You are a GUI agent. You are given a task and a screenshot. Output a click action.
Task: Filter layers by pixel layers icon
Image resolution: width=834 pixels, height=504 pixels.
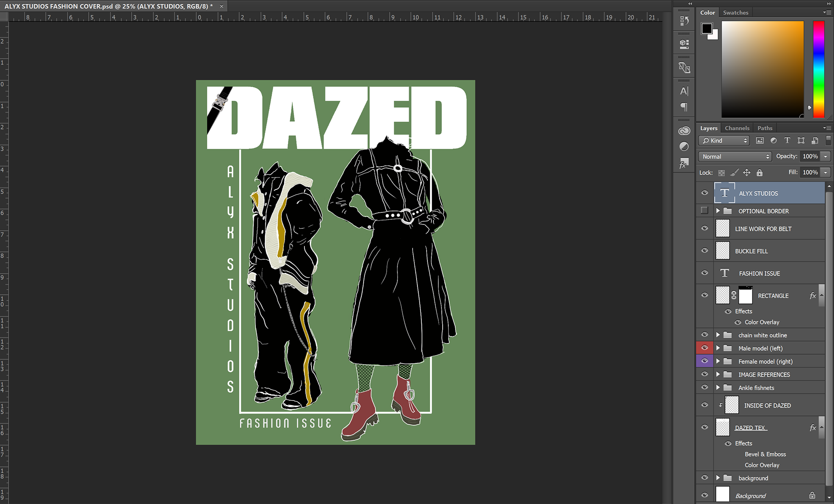[x=760, y=141]
